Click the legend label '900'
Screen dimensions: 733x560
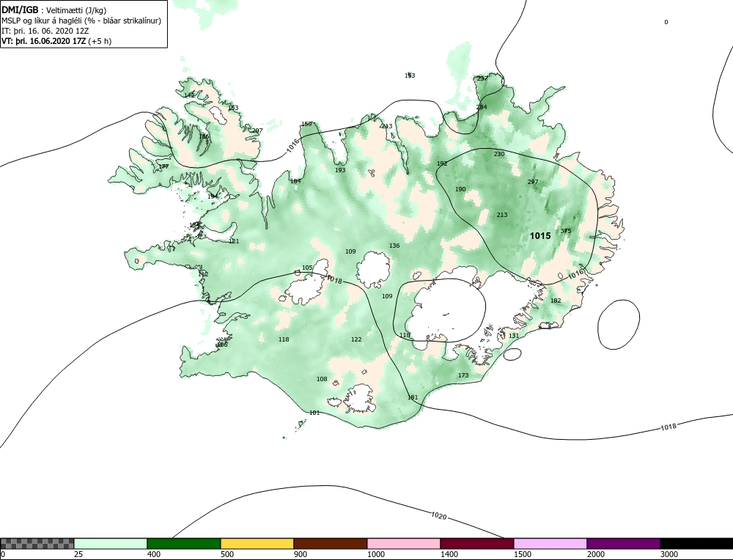300,554
